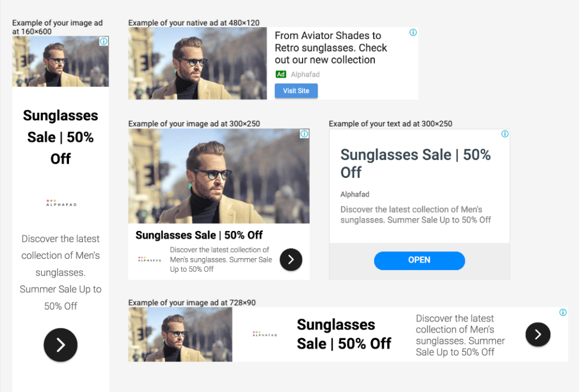Click the info icon on the 160×600 ad
The image size is (579, 392).
click(104, 41)
